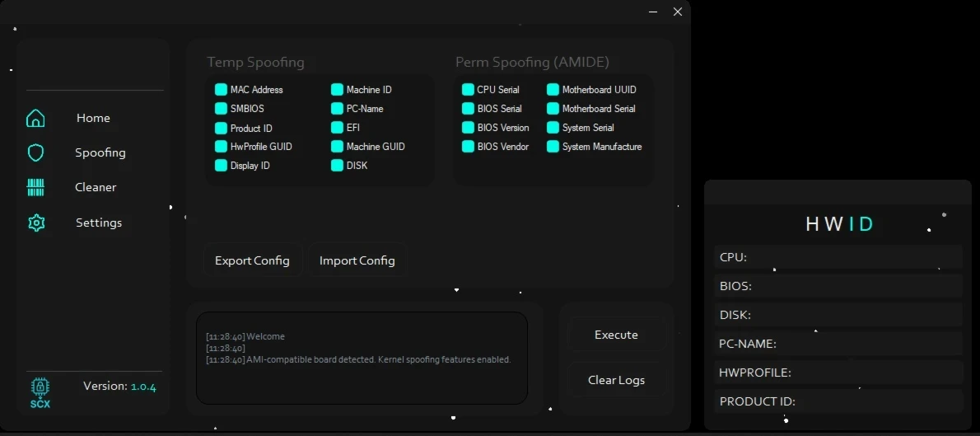Image resolution: width=980 pixels, height=436 pixels.
Task: Minimize the spoofer window
Action: click(653, 12)
